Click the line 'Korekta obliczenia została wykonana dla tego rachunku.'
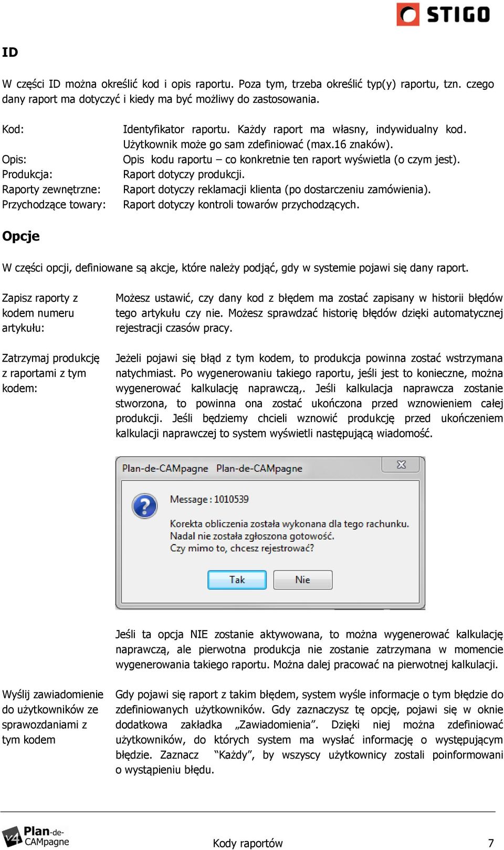This screenshot has width=504, height=850. 289,523
